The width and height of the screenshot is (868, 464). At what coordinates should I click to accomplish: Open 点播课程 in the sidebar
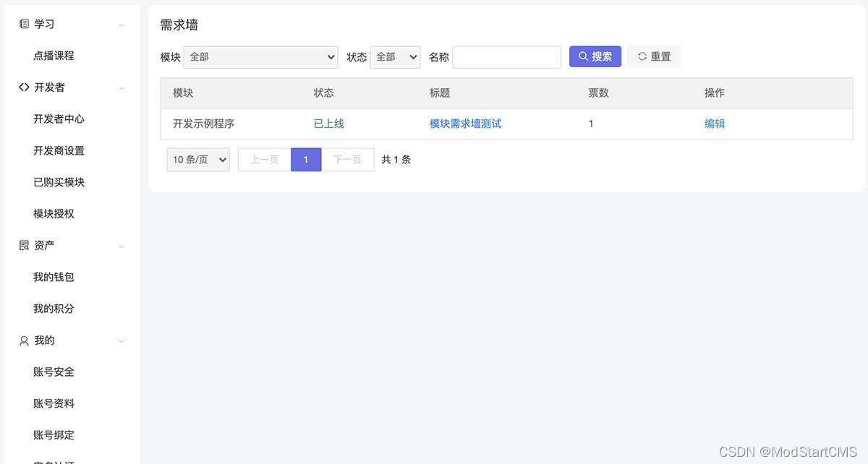54,56
